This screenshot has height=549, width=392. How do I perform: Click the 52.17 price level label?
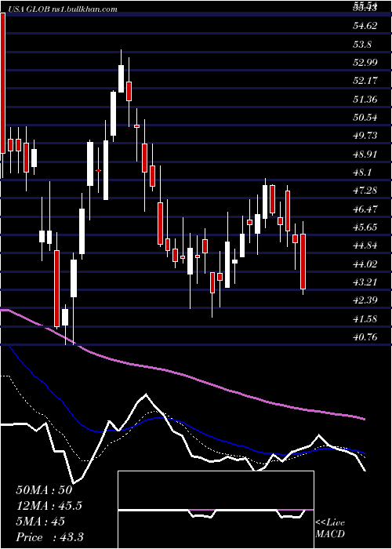365,81
